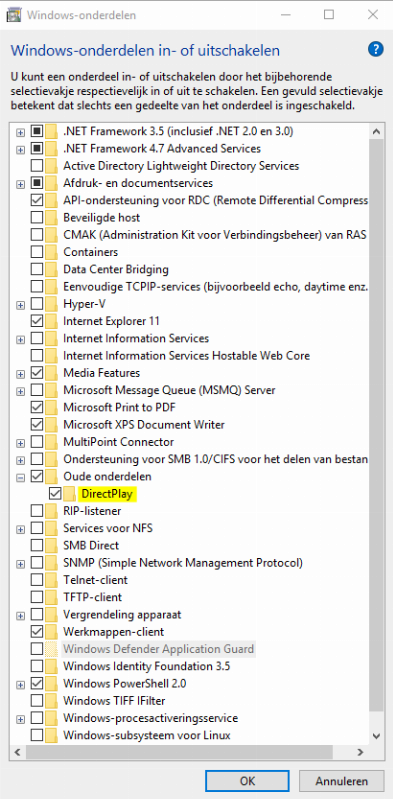Expand Microsoft Message Queue (MSMQ) Server node
Screen dimensions: 393x799
click(x=20, y=391)
